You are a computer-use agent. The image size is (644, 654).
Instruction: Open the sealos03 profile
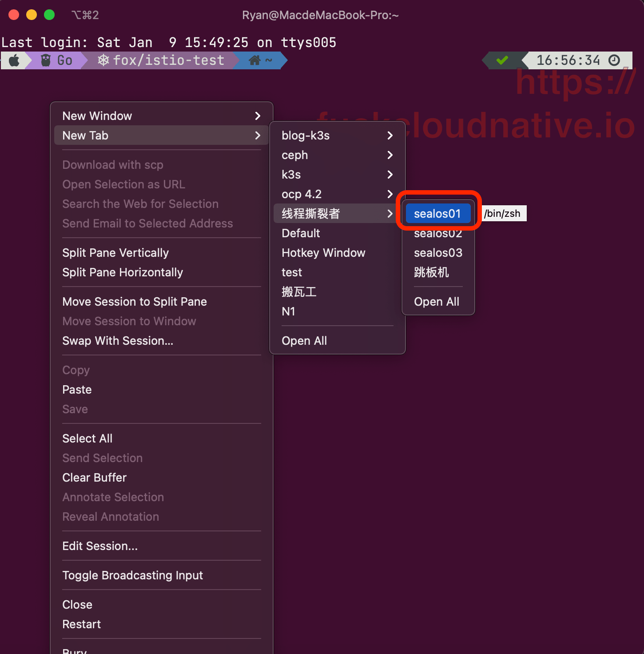click(438, 253)
